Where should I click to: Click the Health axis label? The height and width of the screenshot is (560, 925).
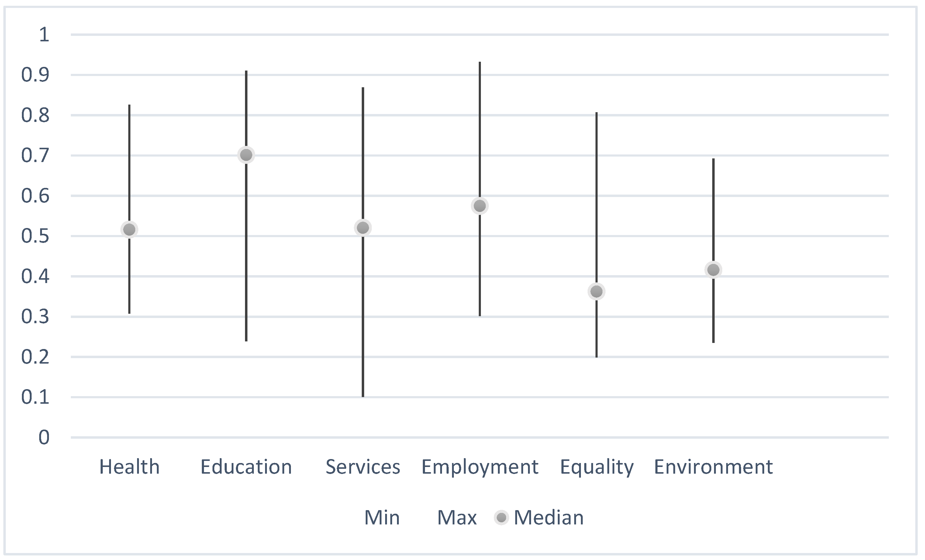point(129,467)
